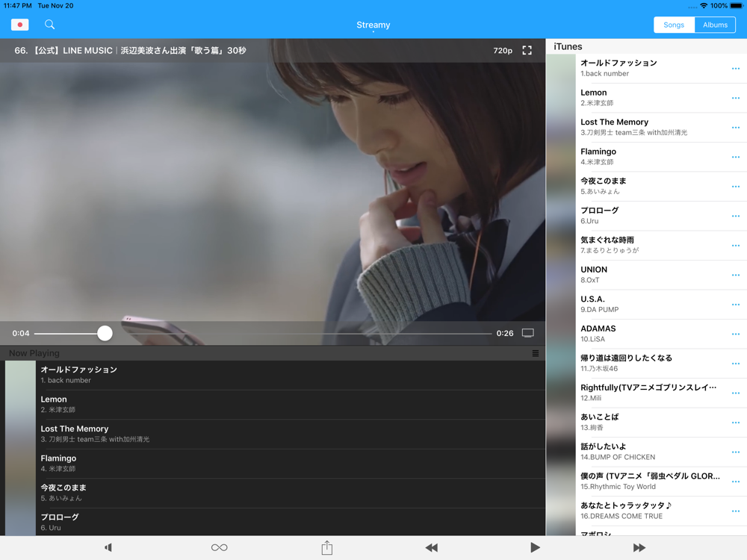Open more options for あなたとトゥラッタッタ♪
This screenshot has height=560, width=747.
736,511
